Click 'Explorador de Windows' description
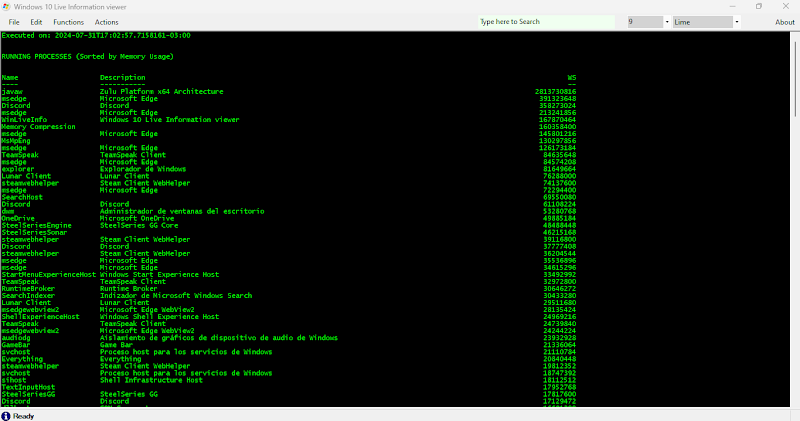The width and height of the screenshot is (800, 421). click(143, 169)
